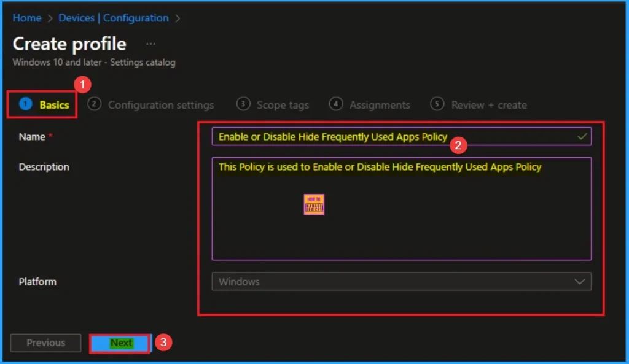Expand the Platform dropdown arrow
629x364 pixels.
(x=579, y=281)
